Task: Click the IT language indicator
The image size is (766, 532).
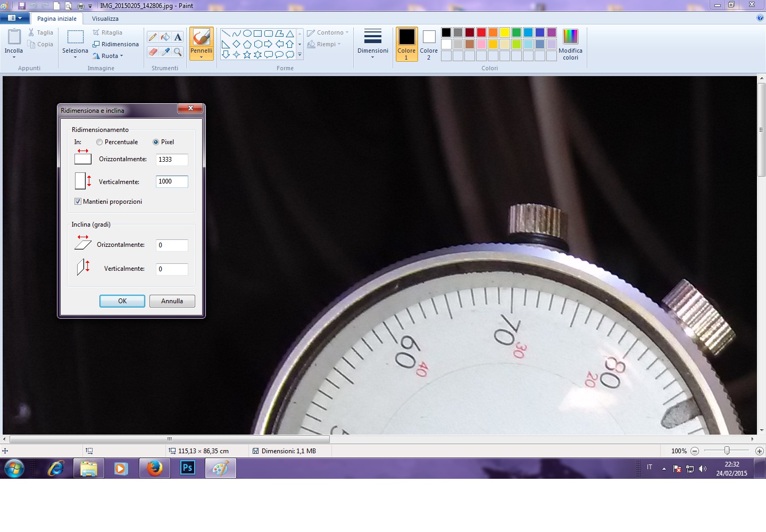Action: coord(650,467)
